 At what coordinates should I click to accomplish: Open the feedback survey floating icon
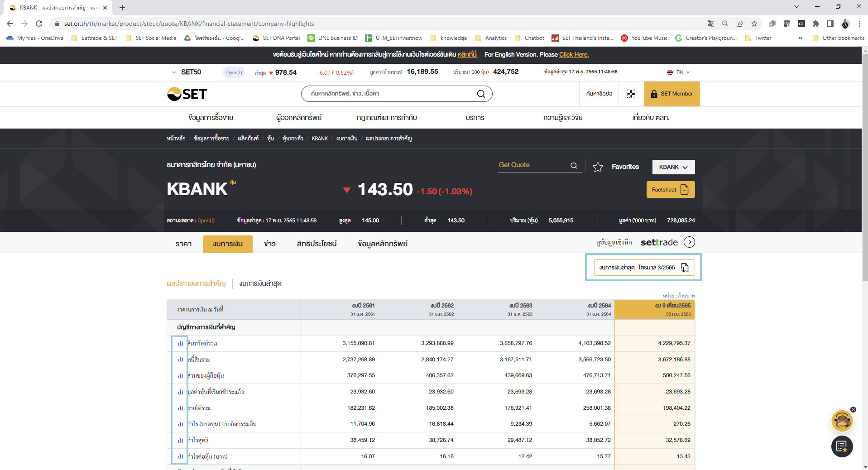842,446
